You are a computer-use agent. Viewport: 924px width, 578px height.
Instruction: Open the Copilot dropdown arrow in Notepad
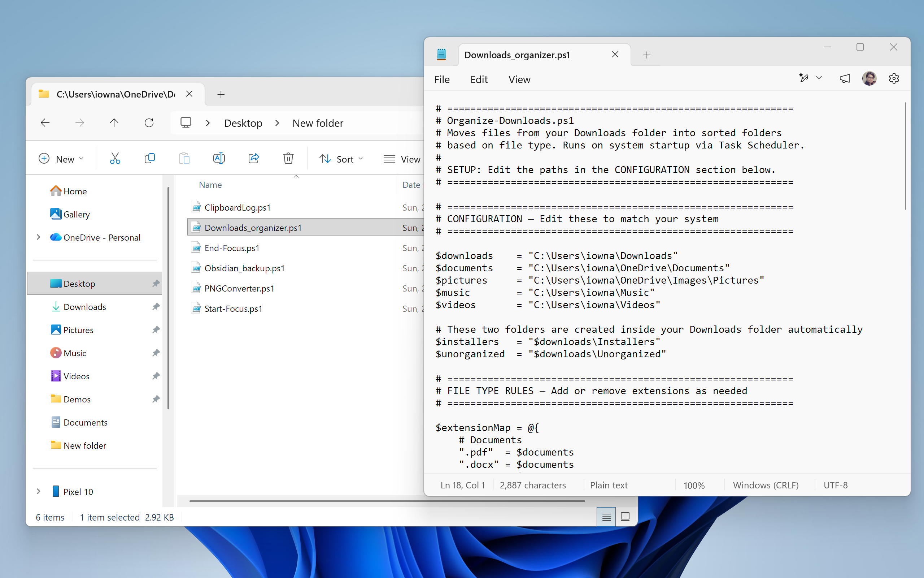click(x=819, y=78)
